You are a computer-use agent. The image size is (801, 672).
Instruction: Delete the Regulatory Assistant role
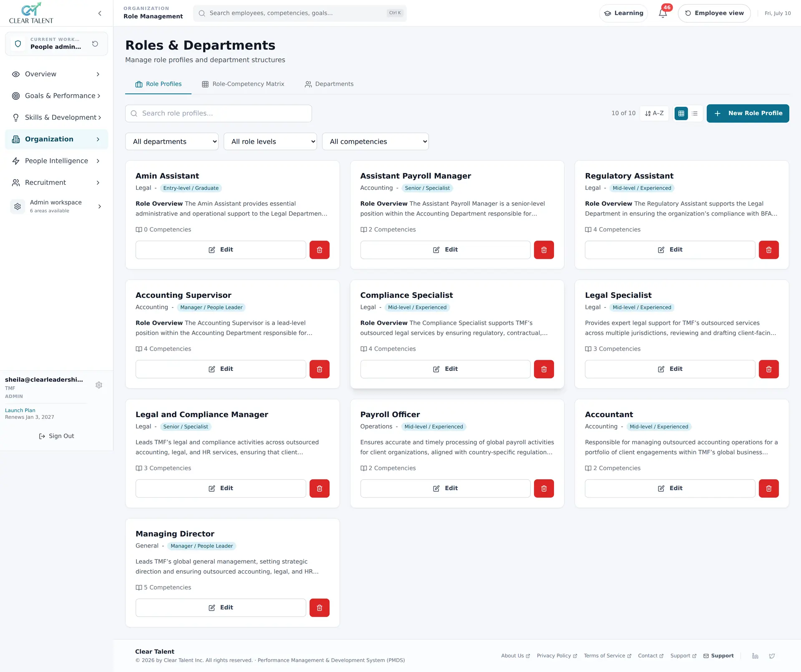pyautogui.click(x=769, y=250)
